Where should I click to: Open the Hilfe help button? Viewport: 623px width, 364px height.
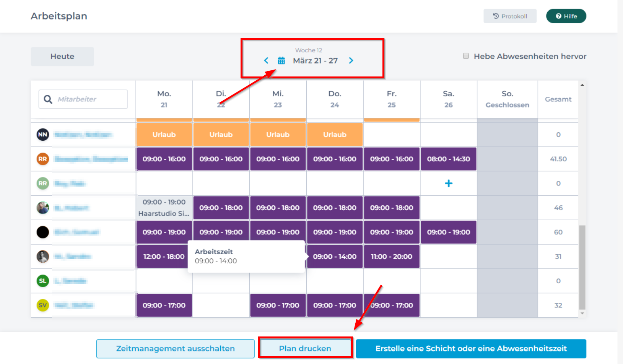point(566,16)
